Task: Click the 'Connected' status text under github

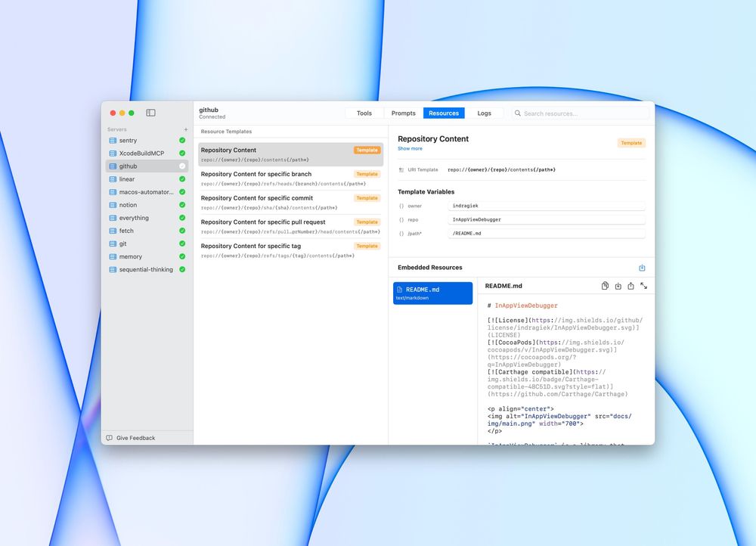Action: click(x=212, y=116)
